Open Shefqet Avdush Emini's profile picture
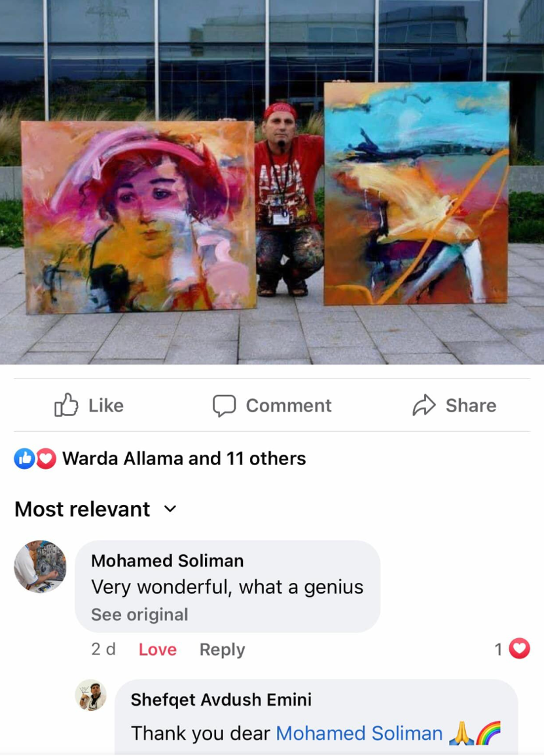Screen dimensions: 544x756 (x=90, y=695)
